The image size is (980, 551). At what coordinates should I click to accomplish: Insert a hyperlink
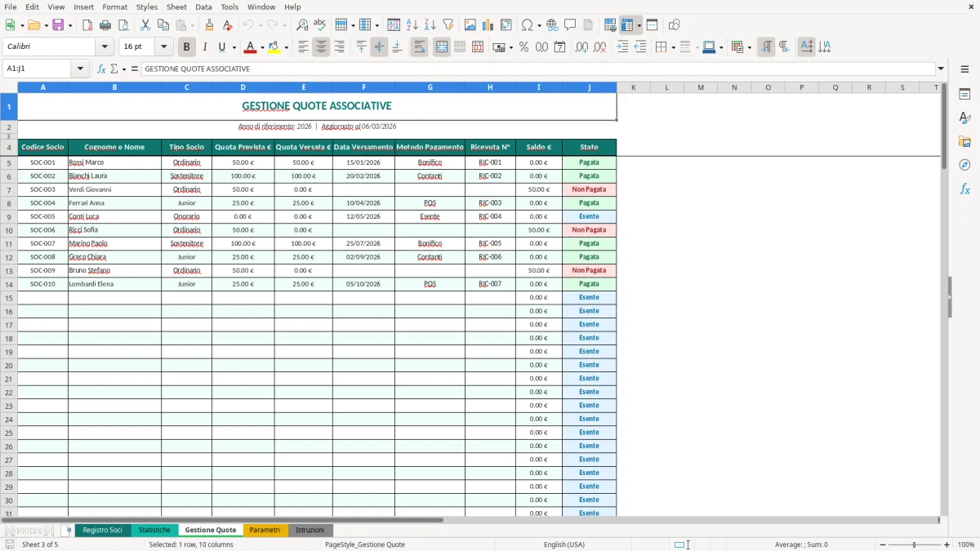[552, 25]
